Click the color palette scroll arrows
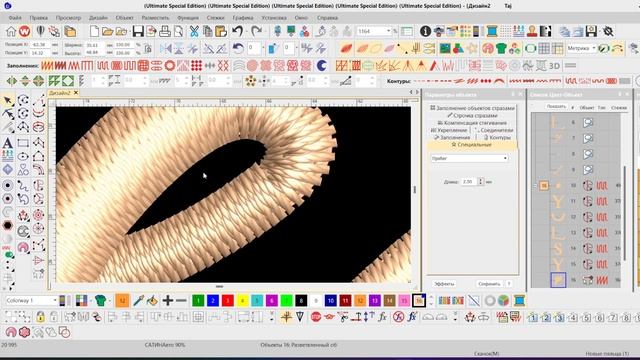 click(431, 301)
